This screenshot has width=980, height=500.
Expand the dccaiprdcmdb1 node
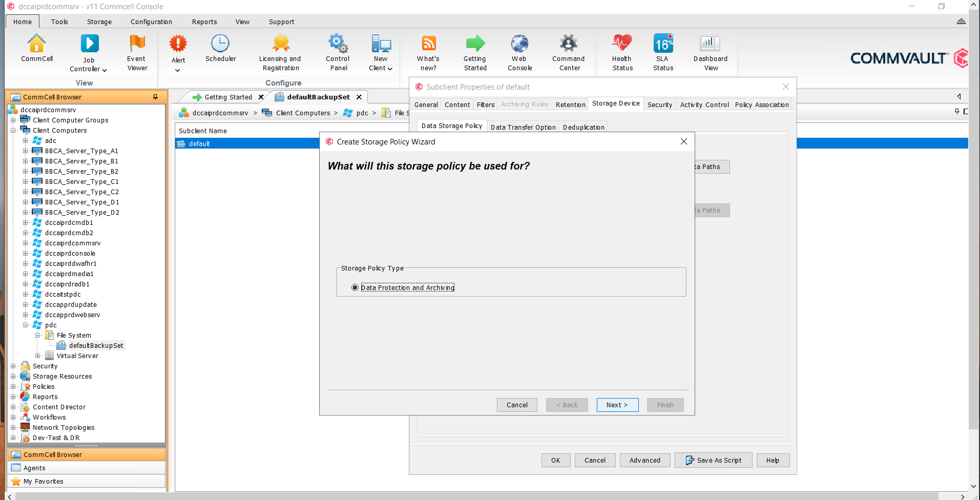tap(25, 223)
